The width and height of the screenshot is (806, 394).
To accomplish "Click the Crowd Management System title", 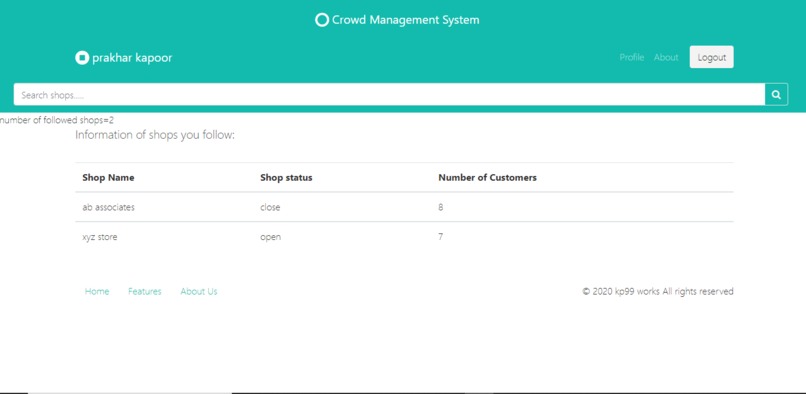I will tap(406, 20).
